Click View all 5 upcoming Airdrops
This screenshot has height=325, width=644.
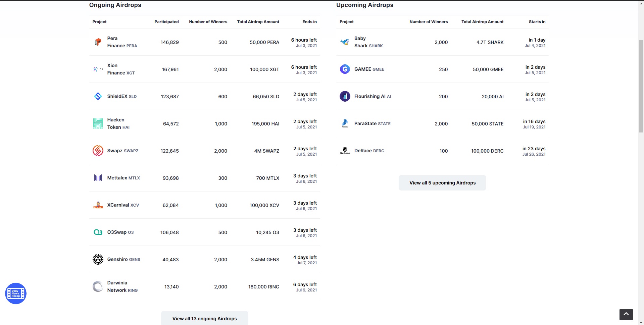442,183
